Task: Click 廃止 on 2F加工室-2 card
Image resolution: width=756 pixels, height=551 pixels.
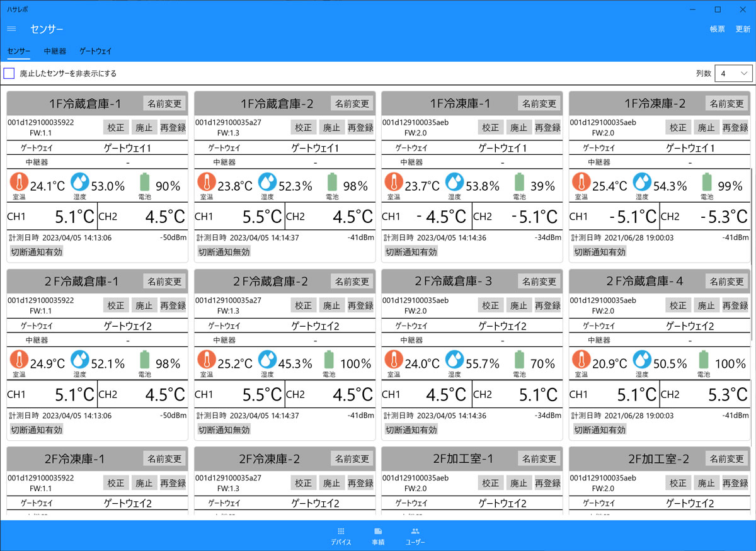Action: click(x=706, y=483)
